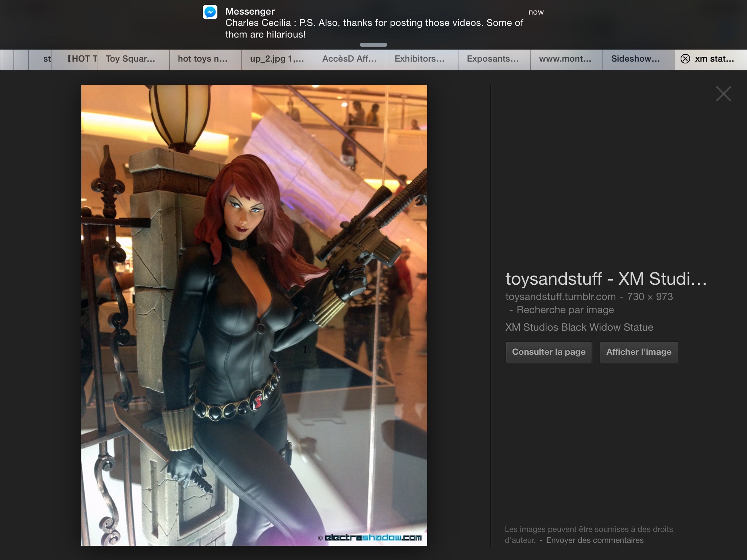Tap the Charles Cecilia message notification text

pos(374,28)
